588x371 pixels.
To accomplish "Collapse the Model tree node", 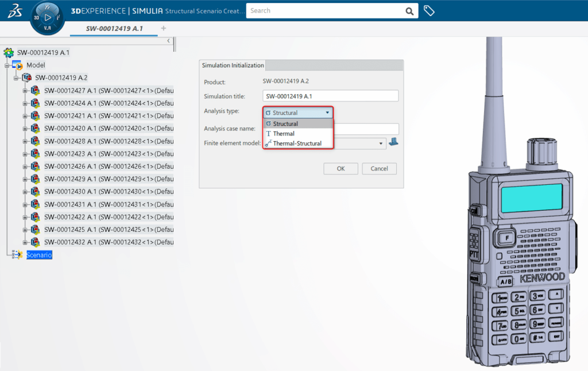I will pyautogui.click(x=7, y=65).
